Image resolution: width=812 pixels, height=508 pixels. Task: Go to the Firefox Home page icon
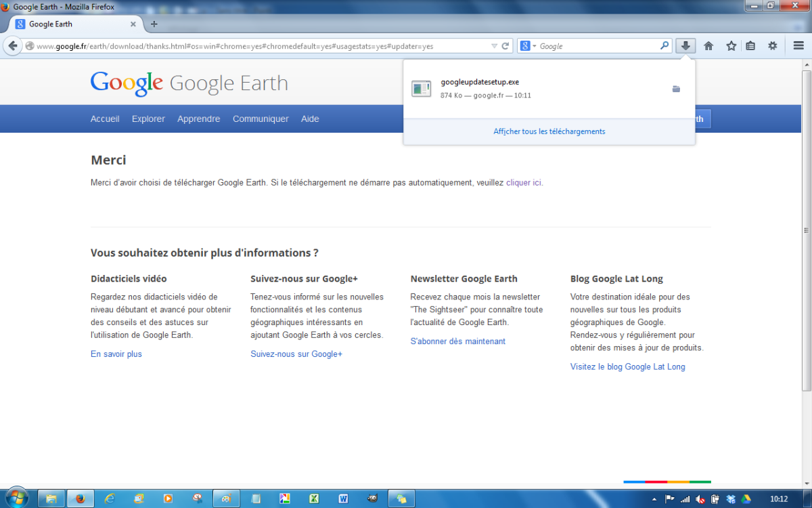click(x=708, y=46)
